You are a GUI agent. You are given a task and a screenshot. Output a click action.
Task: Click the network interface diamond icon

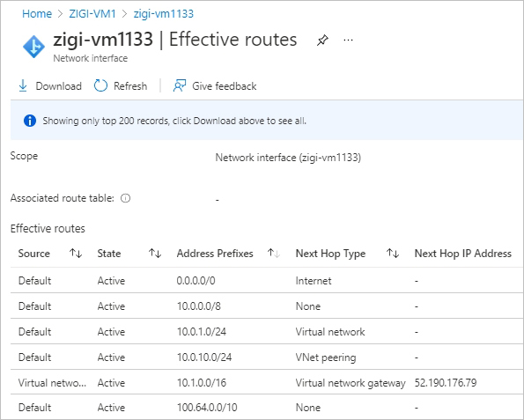click(x=33, y=47)
